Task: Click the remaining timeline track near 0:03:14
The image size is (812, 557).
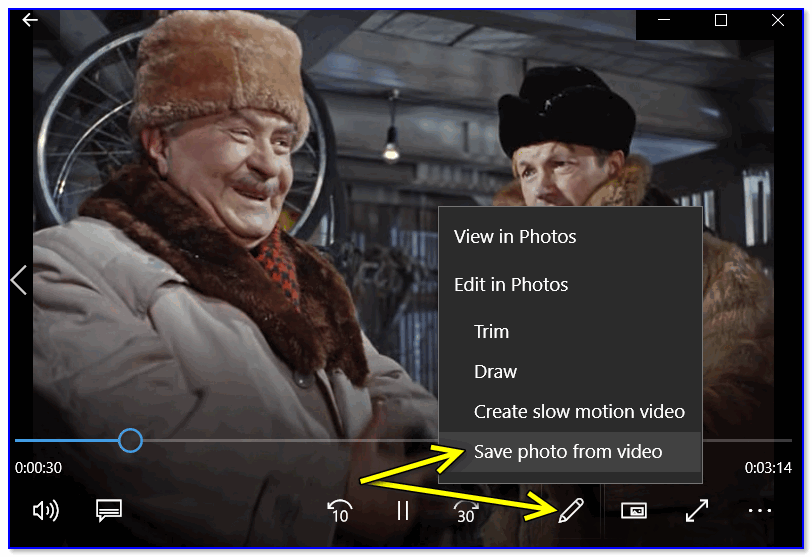Action: click(750, 440)
